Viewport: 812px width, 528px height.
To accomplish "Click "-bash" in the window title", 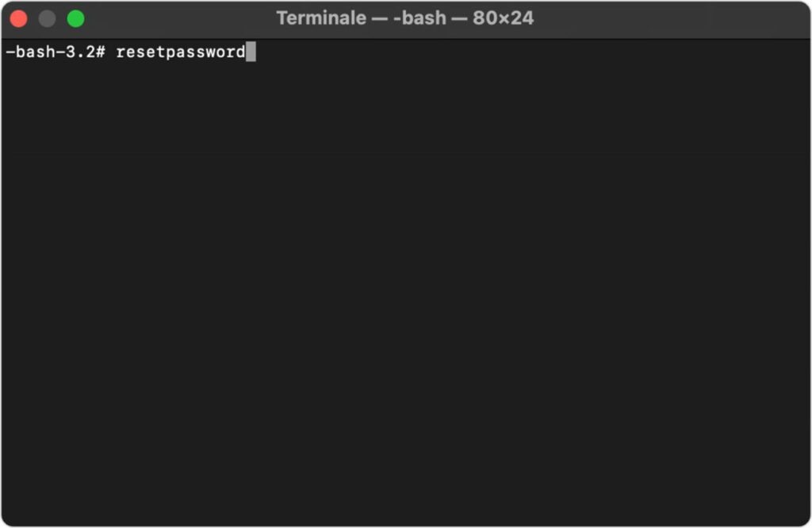I will [x=421, y=18].
